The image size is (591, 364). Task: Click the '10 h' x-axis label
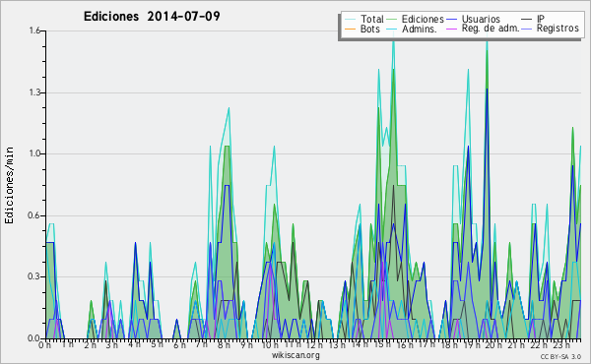pos(270,344)
